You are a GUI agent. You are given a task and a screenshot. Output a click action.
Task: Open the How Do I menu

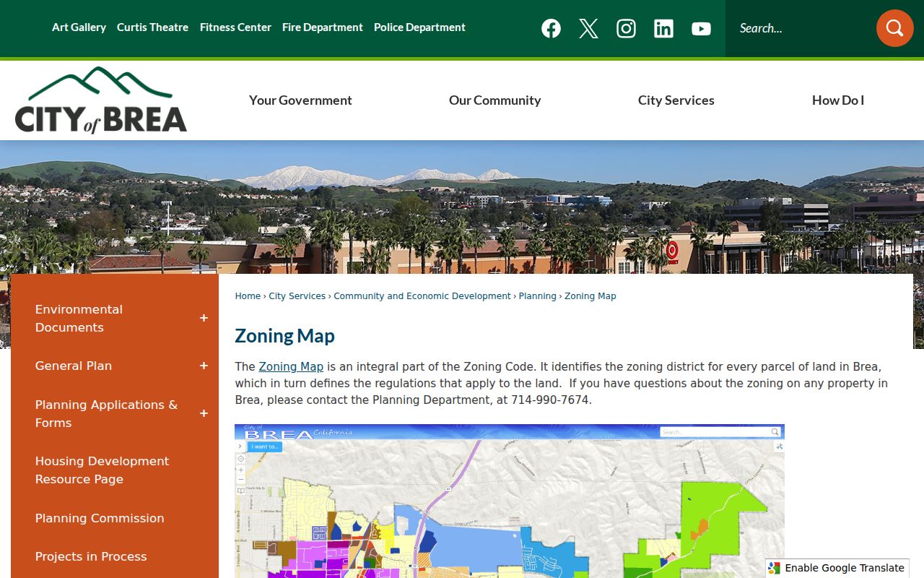[838, 100]
